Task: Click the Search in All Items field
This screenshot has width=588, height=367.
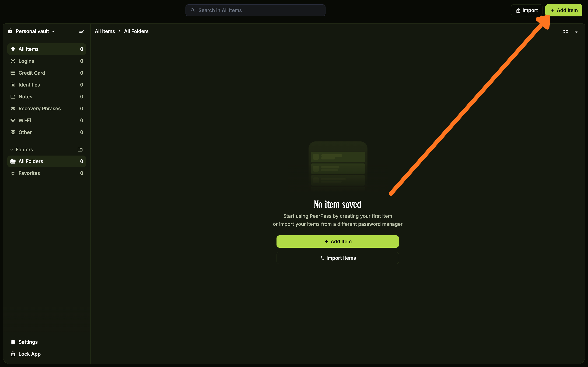Action: [255, 10]
